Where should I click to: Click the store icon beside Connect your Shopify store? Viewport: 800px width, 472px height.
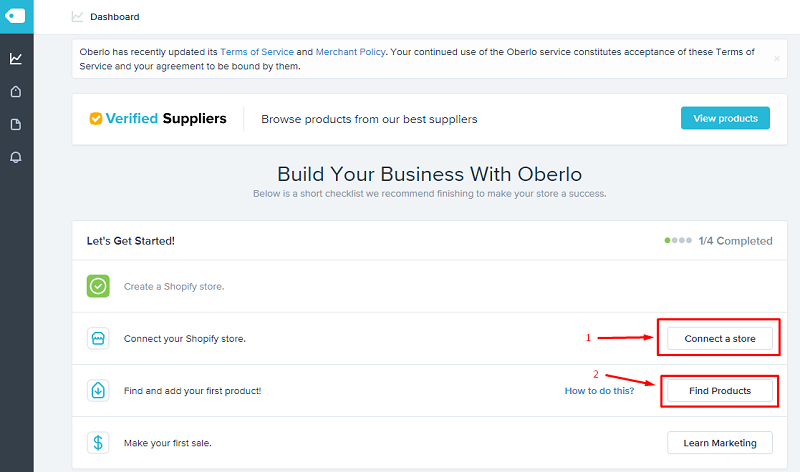pyautogui.click(x=98, y=338)
